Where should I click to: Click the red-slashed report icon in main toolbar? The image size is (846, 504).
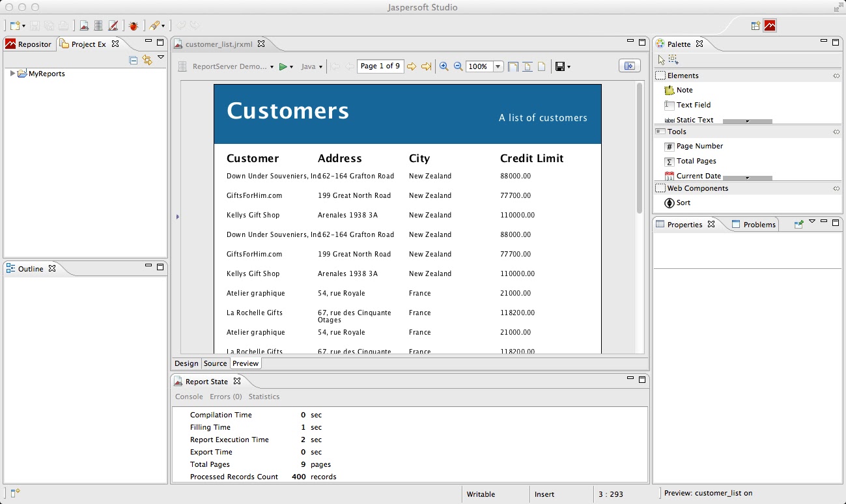(113, 26)
